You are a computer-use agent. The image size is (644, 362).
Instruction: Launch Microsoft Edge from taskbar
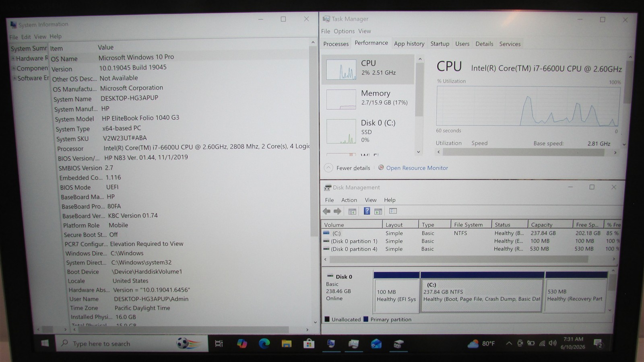264,343
